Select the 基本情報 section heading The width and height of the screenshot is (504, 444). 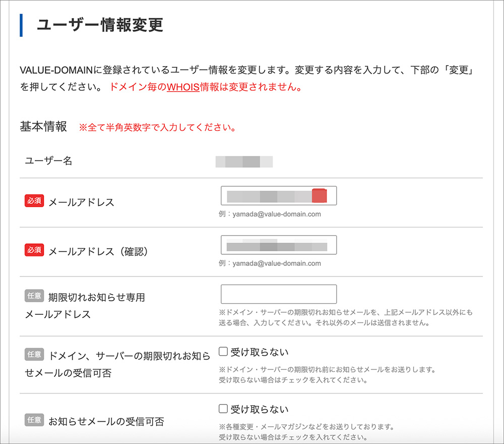pyautogui.click(x=42, y=127)
